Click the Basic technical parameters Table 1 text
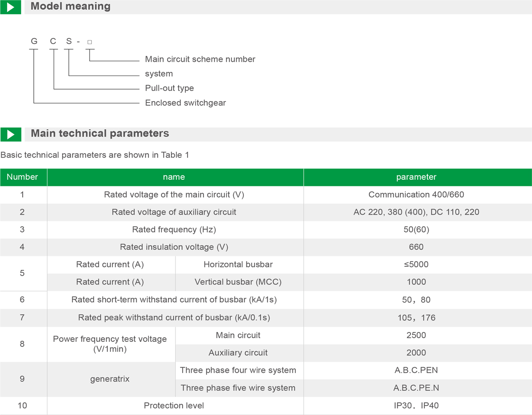Image resolution: width=532 pixels, height=415 pixels. (x=95, y=155)
